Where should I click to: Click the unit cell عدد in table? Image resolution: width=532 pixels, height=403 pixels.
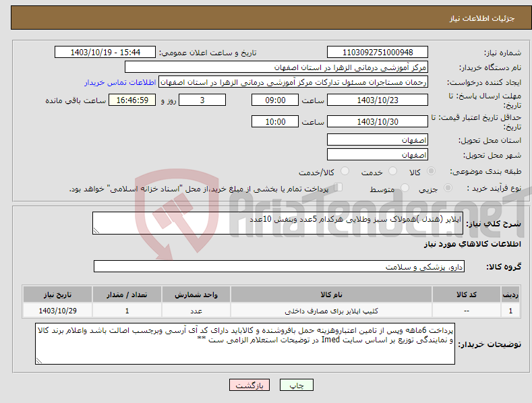(196, 311)
